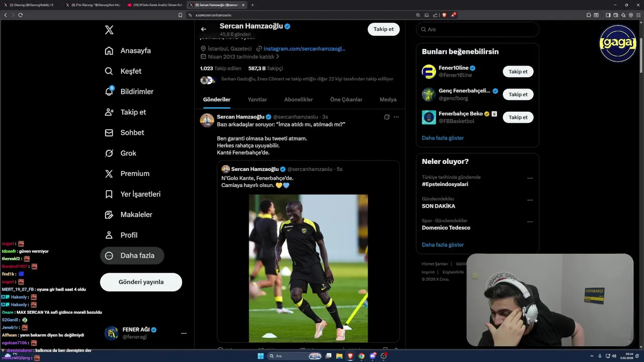Open options for the #Epsteindosyalari trend
Screen dimensions: 644x362
click(x=530, y=178)
